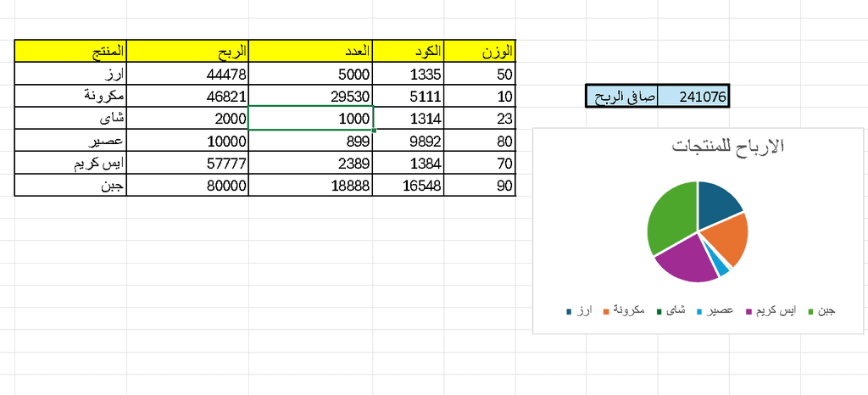Click the product cell شاى in the table
This screenshot has width=868, height=395.
click(x=70, y=118)
